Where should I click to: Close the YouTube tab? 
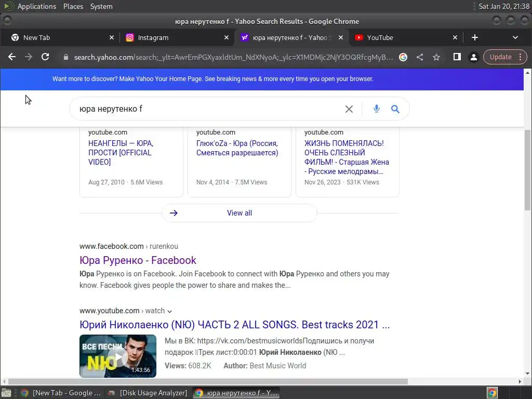click(x=455, y=37)
